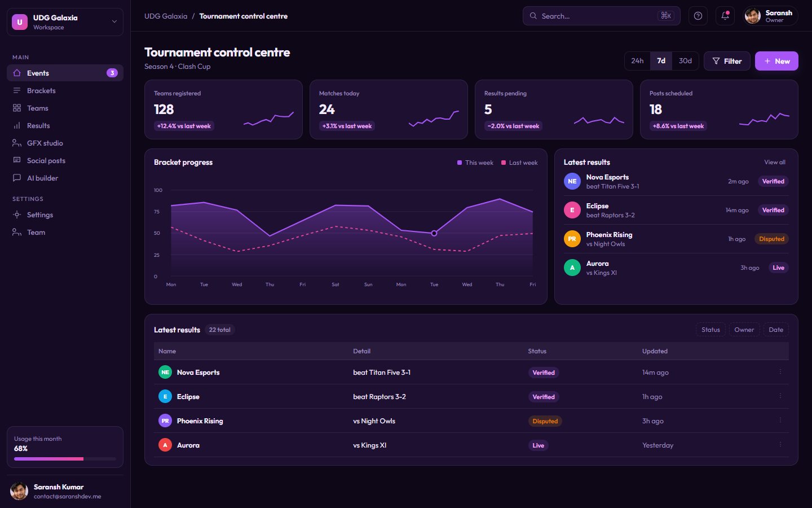812x508 pixels.
Task: Focus the Search input field
Action: (601, 16)
